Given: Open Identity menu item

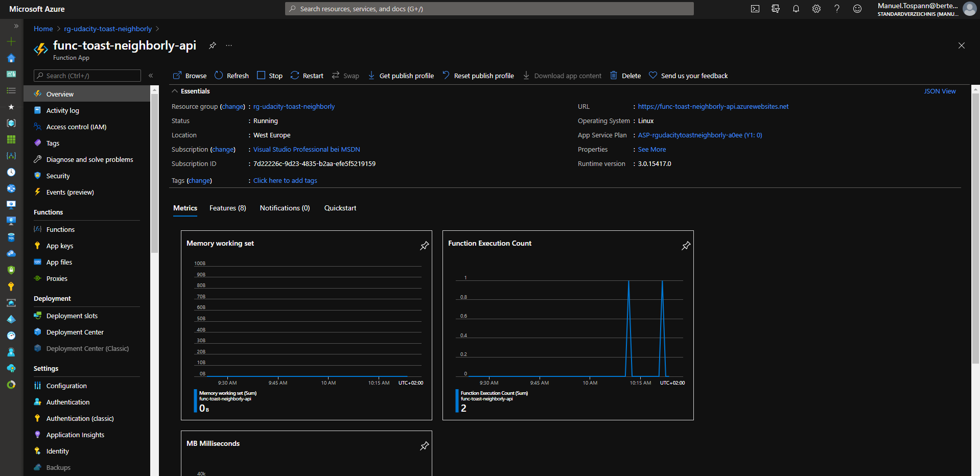Looking at the screenshot, I should pyautogui.click(x=87, y=451).
